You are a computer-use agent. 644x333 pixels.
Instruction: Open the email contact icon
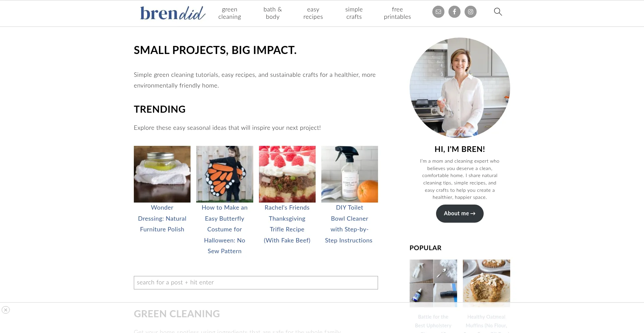click(x=438, y=12)
